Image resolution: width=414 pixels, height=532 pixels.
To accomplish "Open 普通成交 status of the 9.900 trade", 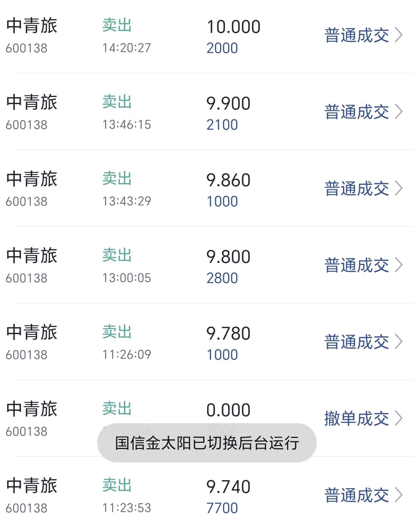I will pyautogui.click(x=356, y=112).
